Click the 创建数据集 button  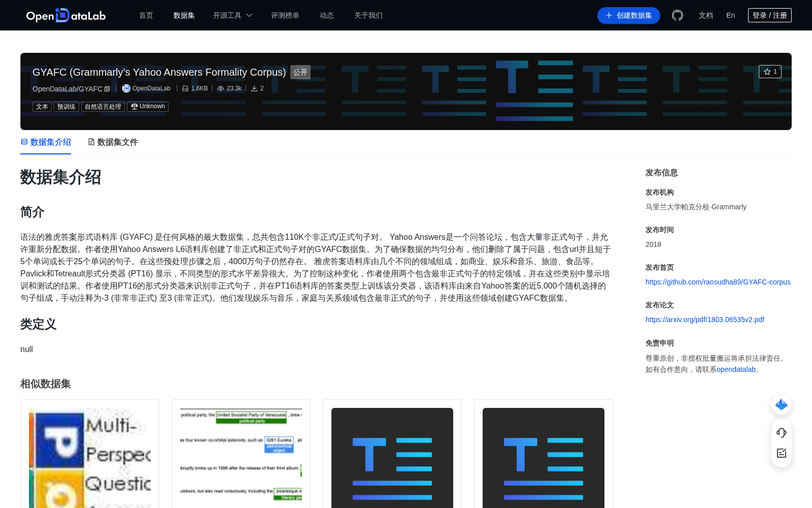pos(629,15)
